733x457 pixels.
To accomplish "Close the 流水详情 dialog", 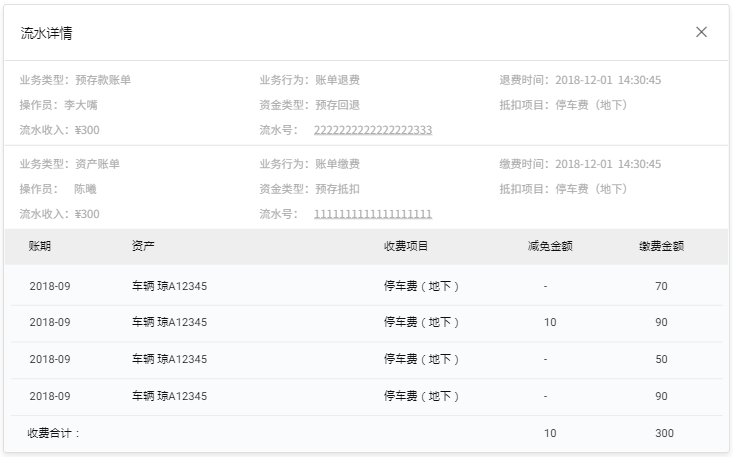I will coord(701,32).
